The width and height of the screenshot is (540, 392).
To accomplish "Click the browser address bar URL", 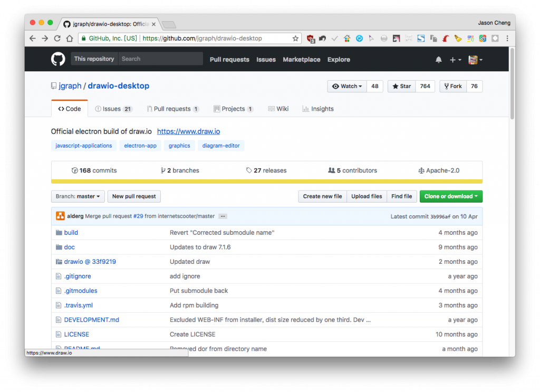I will click(x=202, y=38).
